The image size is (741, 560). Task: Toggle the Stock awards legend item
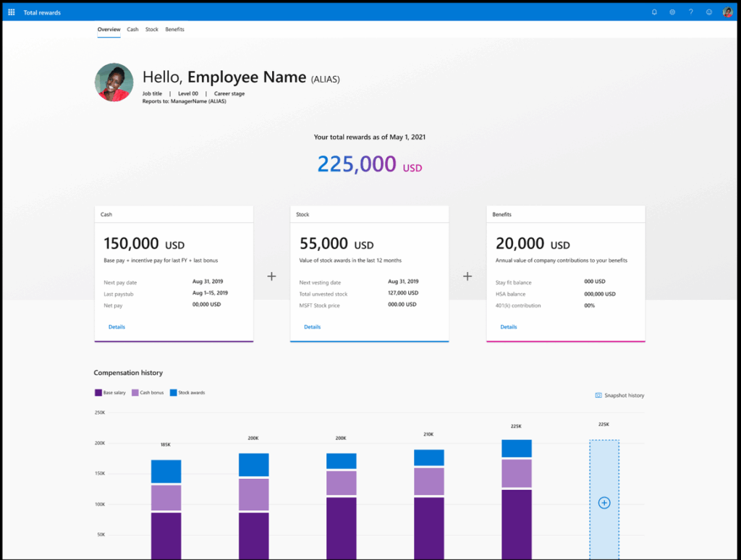coord(187,392)
